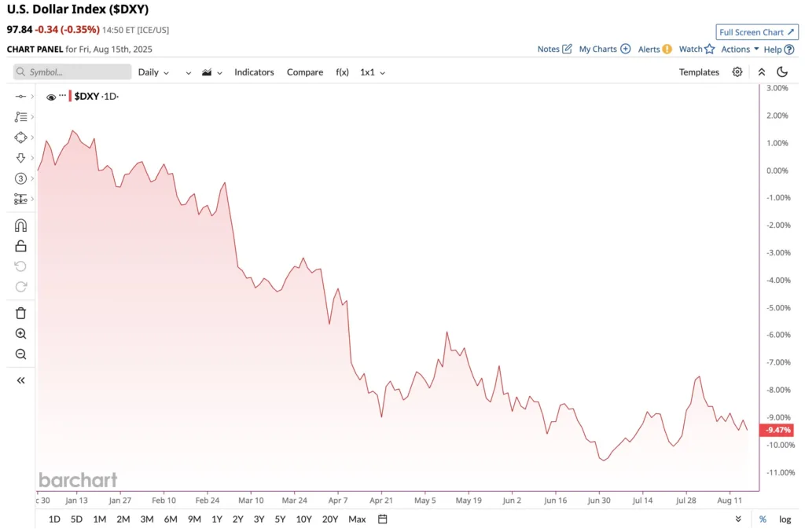805x532 pixels.
Task: Expand the shapes tool submenu arrow
Action: pos(32,138)
